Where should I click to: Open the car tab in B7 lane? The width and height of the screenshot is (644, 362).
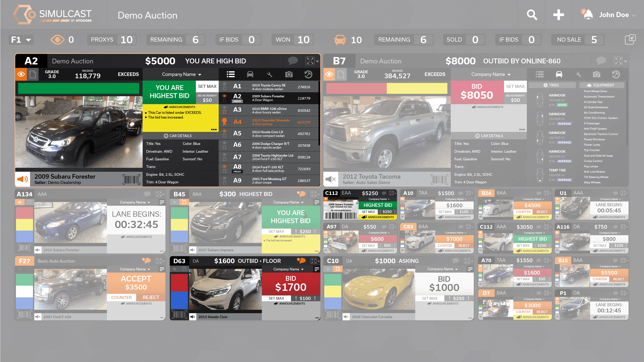[x=559, y=74]
